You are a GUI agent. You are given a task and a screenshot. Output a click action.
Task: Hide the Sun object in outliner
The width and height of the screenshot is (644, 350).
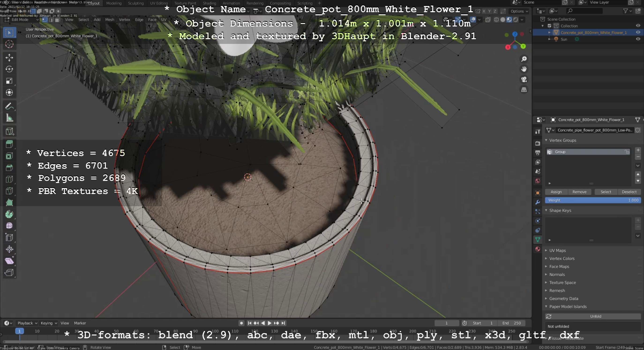tap(638, 39)
